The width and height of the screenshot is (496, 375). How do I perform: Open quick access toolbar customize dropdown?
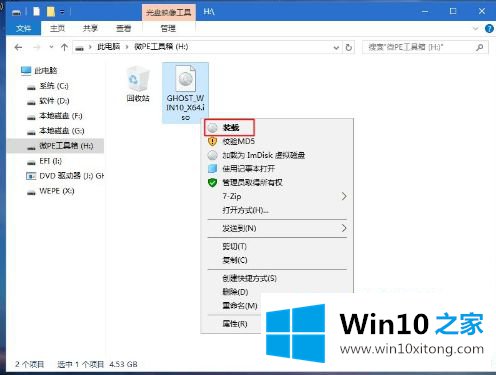[x=62, y=12]
